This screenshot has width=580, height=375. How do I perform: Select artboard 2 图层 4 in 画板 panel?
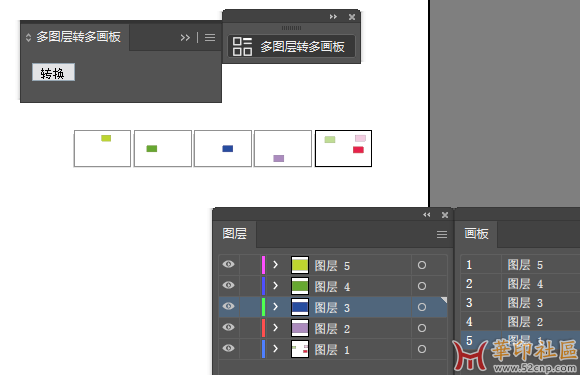[x=520, y=284]
